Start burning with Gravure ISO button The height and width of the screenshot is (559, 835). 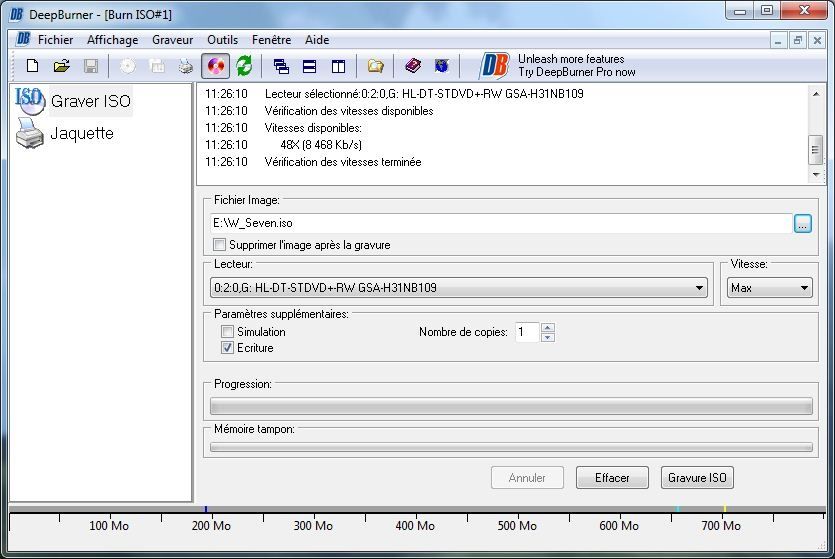(x=697, y=478)
